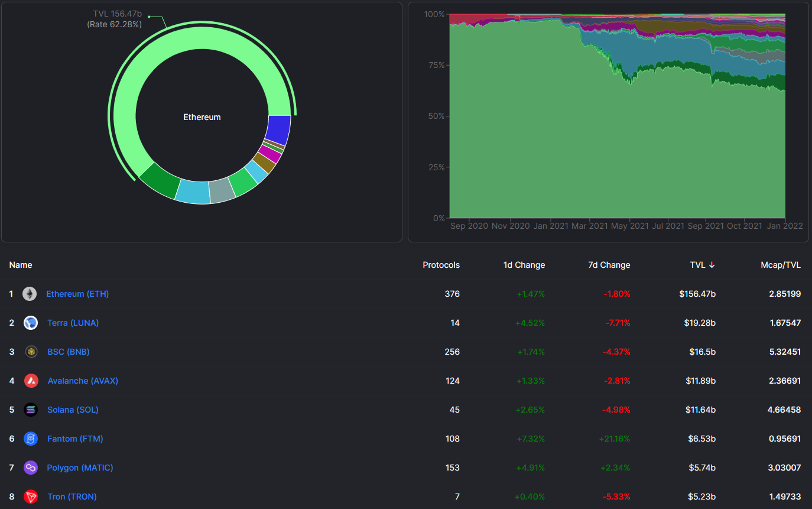Viewport: 812px width, 509px height.
Task: Click the Terra LUNA logo icon
Action: tap(31, 323)
